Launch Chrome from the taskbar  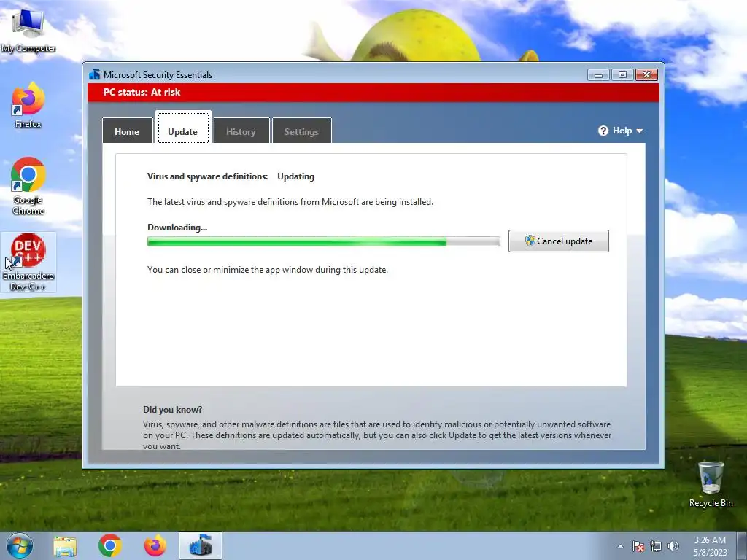click(110, 545)
